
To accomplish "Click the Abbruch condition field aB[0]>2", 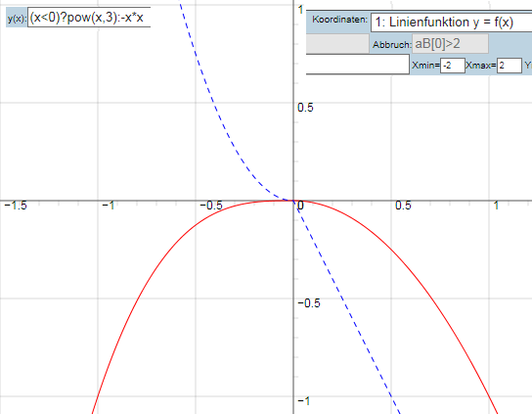I will (x=450, y=44).
